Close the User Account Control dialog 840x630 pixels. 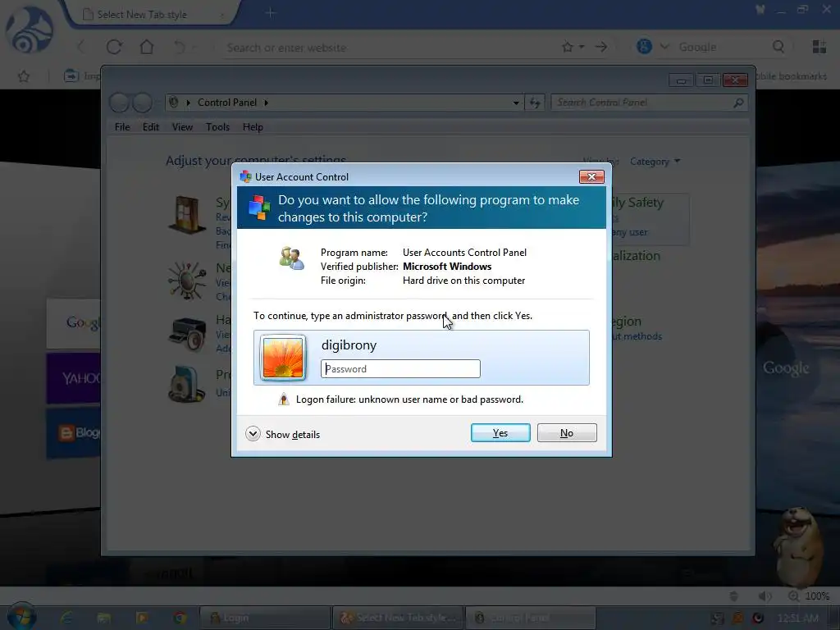coord(591,177)
